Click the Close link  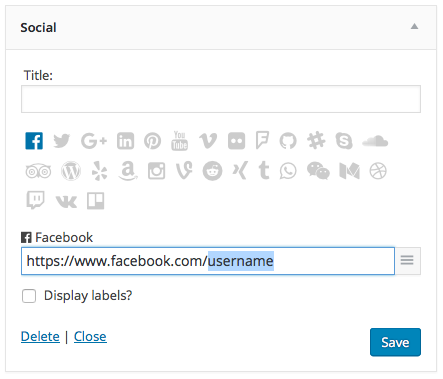point(90,337)
